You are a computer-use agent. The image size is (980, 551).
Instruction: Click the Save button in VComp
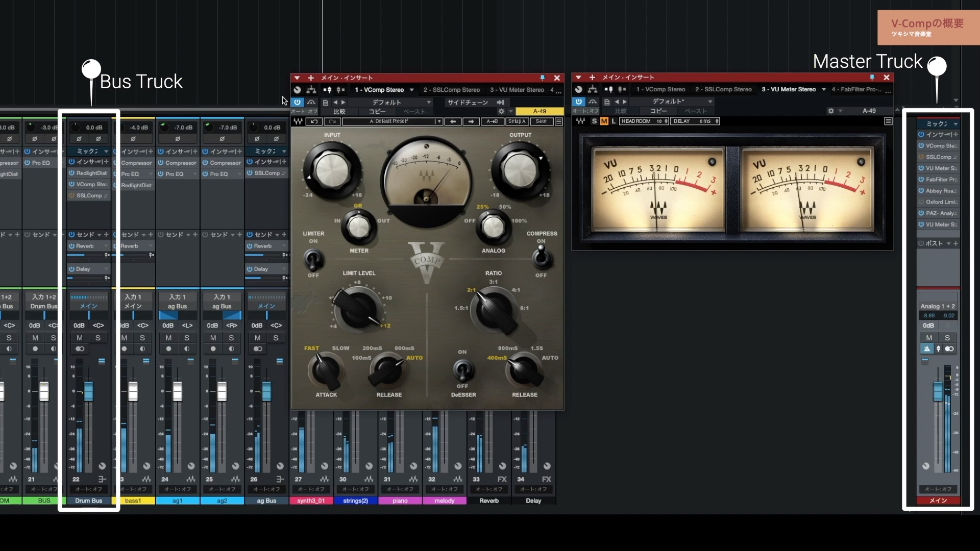point(541,121)
